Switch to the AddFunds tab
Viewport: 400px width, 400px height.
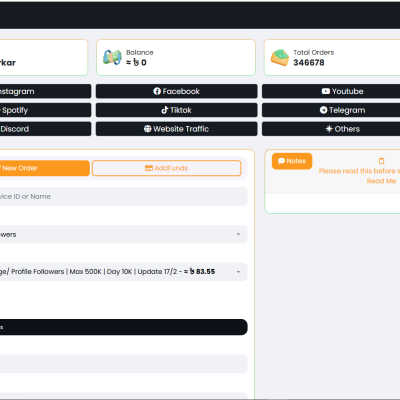pyautogui.click(x=167, y=168)
